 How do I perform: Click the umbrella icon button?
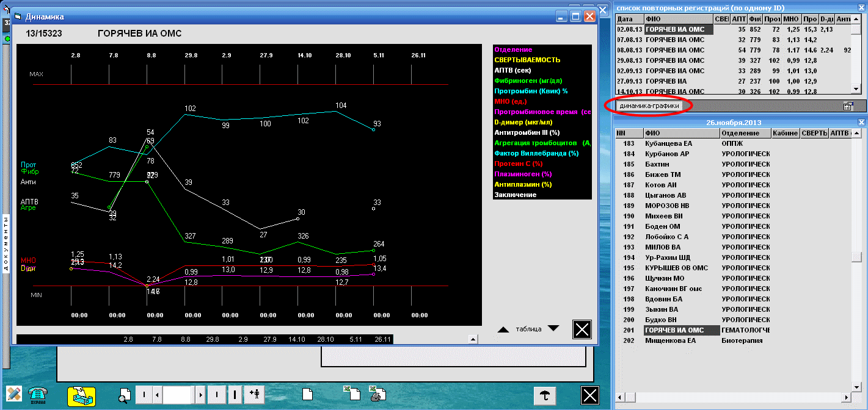(x=544, y=395)
